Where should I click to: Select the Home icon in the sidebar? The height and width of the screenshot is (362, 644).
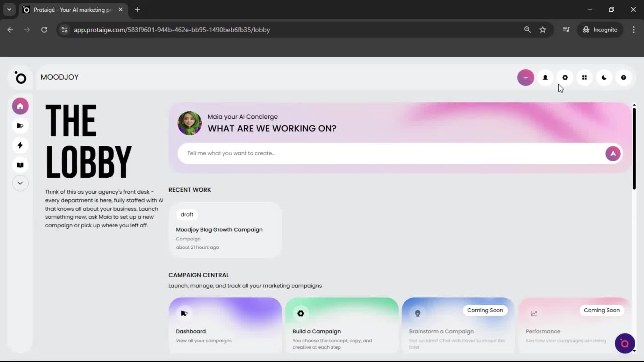point(20,106)
